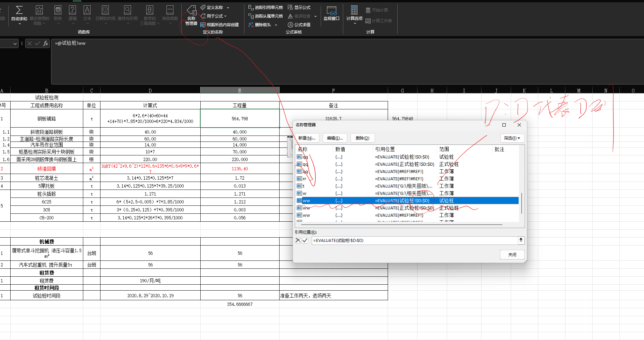Image resolution: width=644 pixels, height=340 pixels.
Task: Select cell containing 砖渣回填
Action: 47,169
